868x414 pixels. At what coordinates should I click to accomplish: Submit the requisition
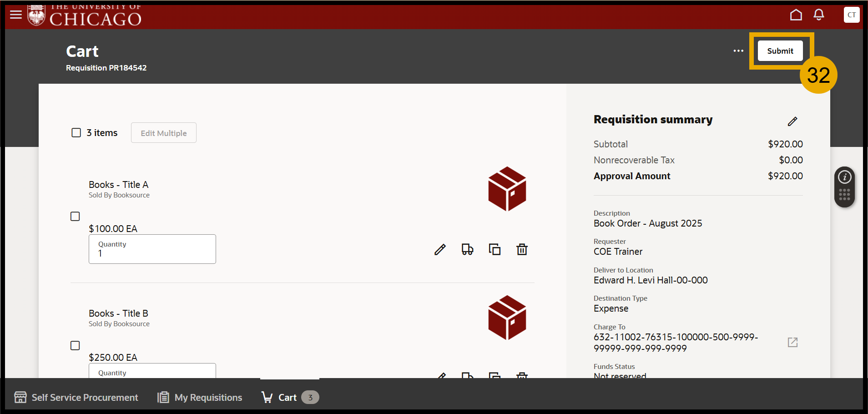pyautogui.click(x=780, y=51)
